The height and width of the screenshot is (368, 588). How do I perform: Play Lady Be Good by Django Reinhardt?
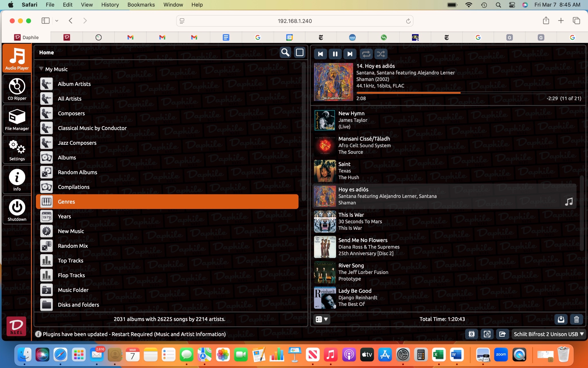(444, 297)
